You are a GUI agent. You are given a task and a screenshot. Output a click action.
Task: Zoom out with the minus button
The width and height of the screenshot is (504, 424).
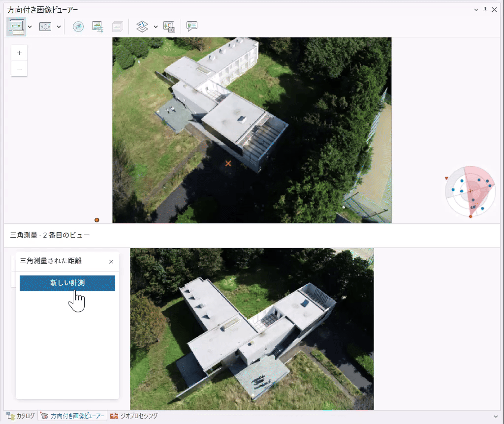pos(19,69)
